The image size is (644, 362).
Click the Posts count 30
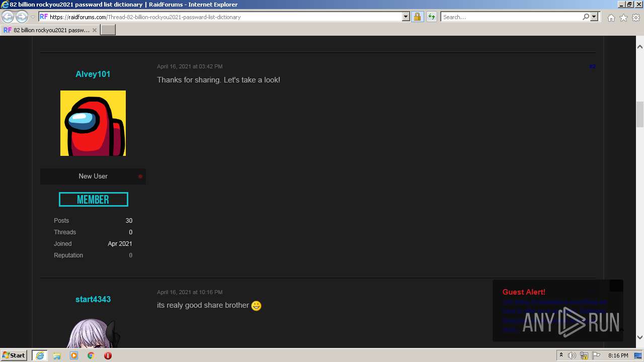pos(129,221)
